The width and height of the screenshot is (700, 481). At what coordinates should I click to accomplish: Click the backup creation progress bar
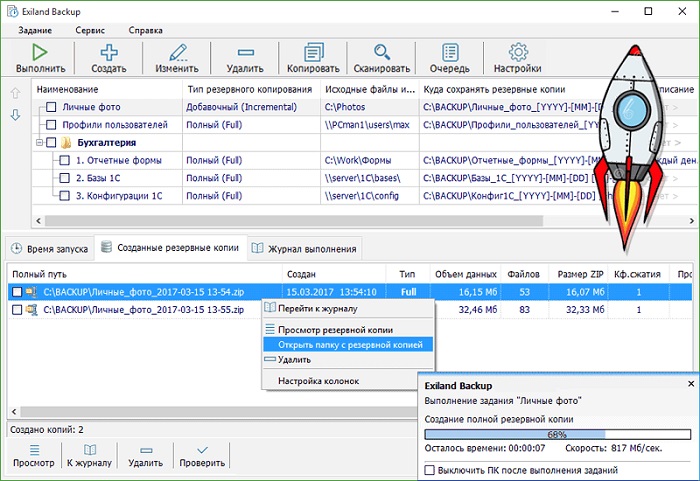click(556, 435)
